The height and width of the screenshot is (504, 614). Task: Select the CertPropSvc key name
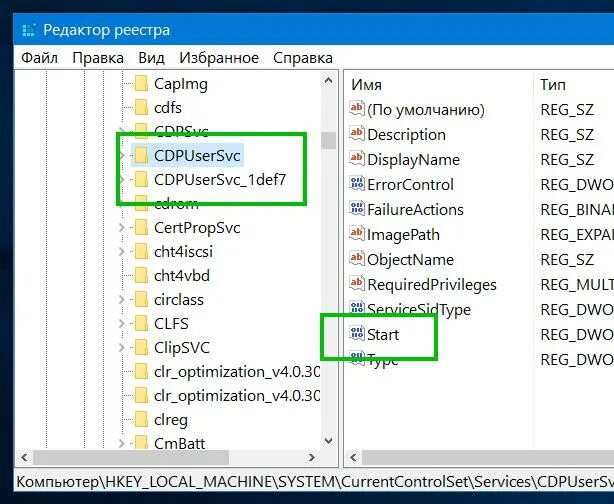pos(197,228)
